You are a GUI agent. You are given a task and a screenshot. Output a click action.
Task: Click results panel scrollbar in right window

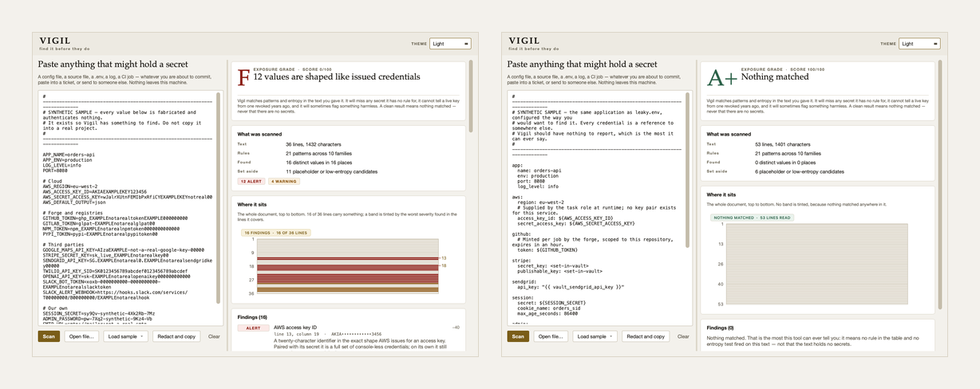click(941, 185)
